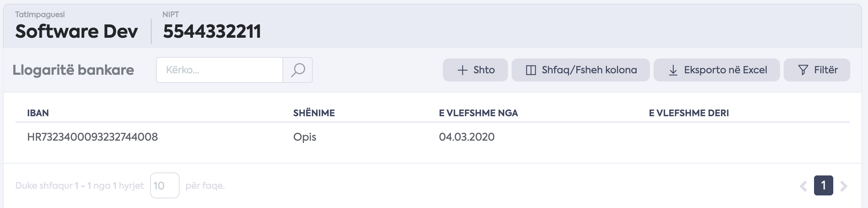Export the table via Eksporto në Excel
The image size is (868, 208).
click(x=716, y=70)
